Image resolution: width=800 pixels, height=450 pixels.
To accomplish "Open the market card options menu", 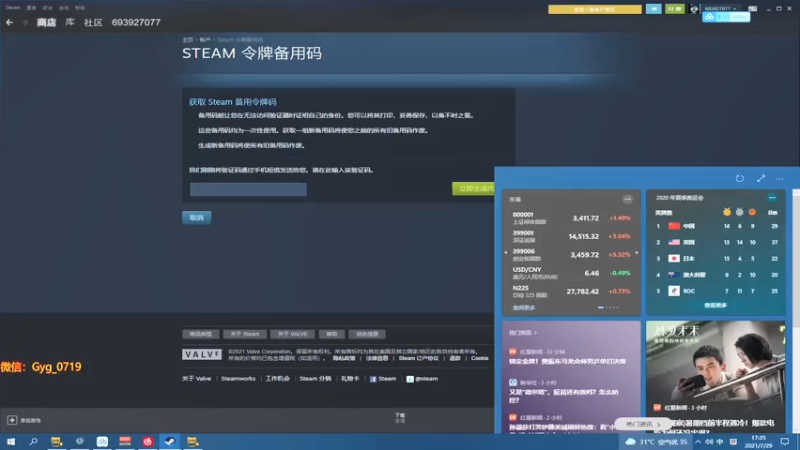I will [x=628, y=199].
